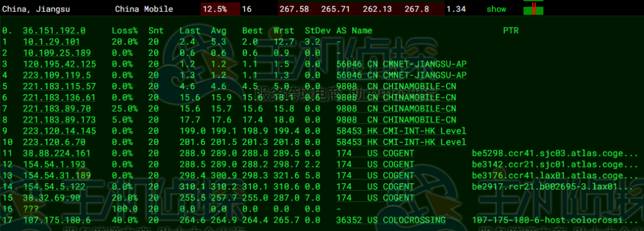Click the 12.5% loss cell
The height and width of the screenshot is (231, 644).
(x=220, y=9)
